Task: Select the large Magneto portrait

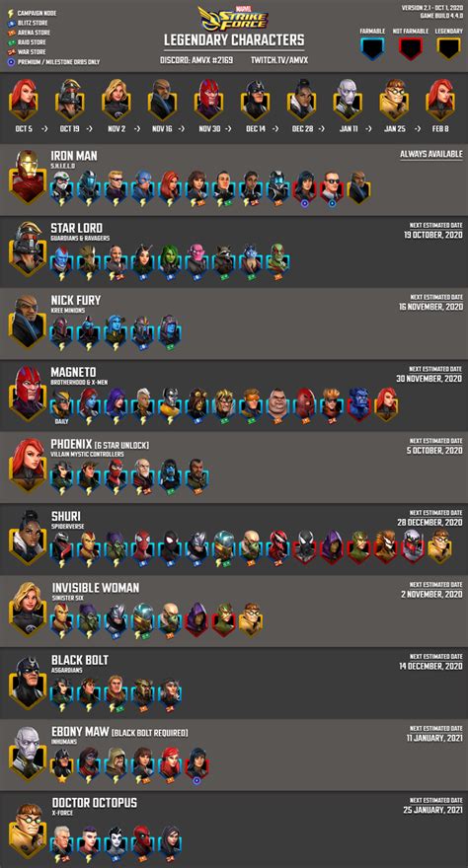Action: pos(28,395)
